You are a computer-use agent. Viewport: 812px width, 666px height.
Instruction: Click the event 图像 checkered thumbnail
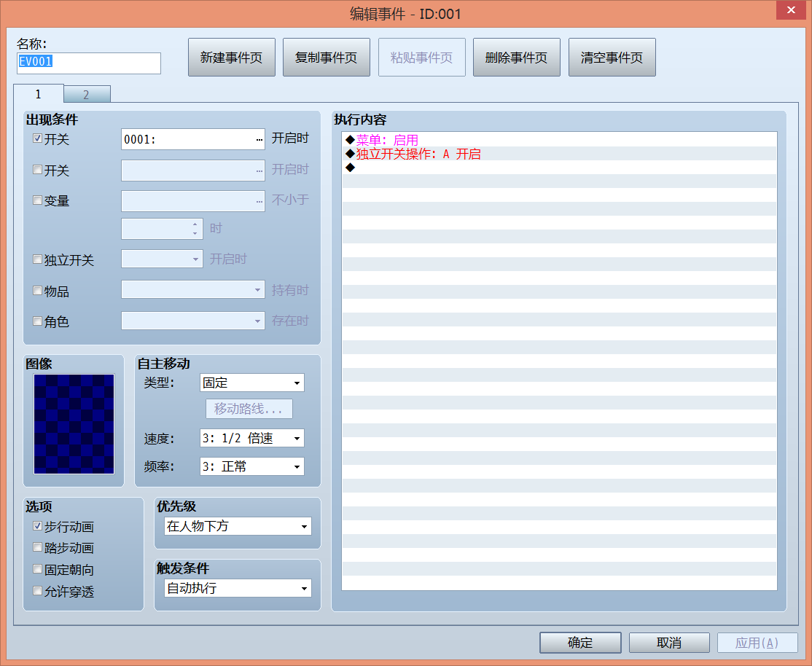(x=74, y=424)
